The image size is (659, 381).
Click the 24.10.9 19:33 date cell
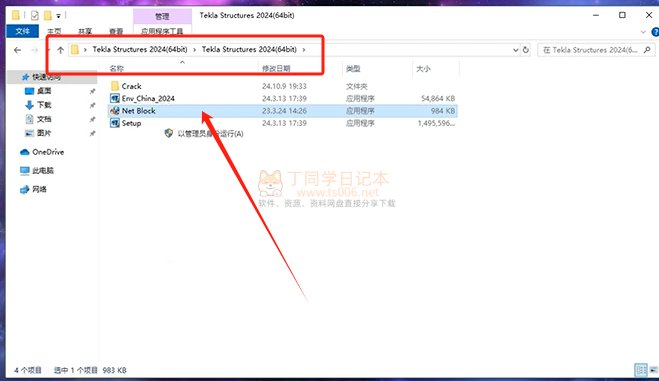tap(285, 86)
